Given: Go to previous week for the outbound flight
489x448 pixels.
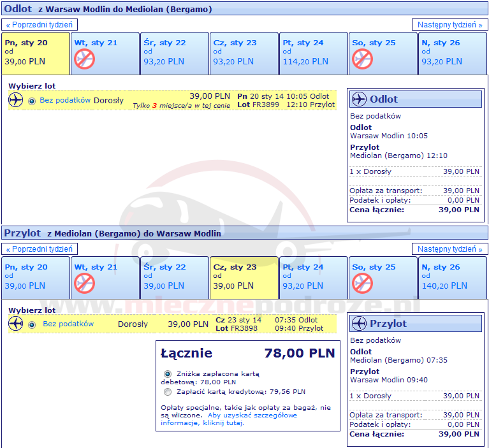Looking at the screenshot, I should point(40,25).
